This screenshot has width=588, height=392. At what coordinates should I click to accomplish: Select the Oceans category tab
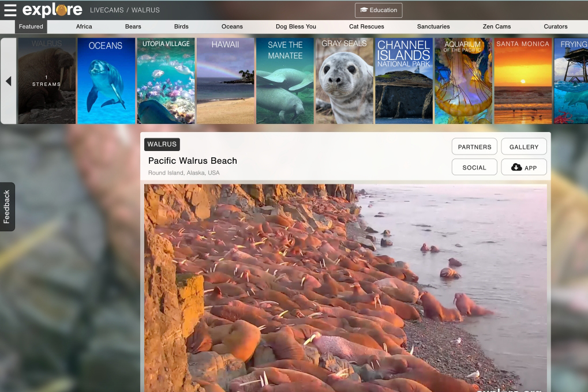click(x=232, y=27)
